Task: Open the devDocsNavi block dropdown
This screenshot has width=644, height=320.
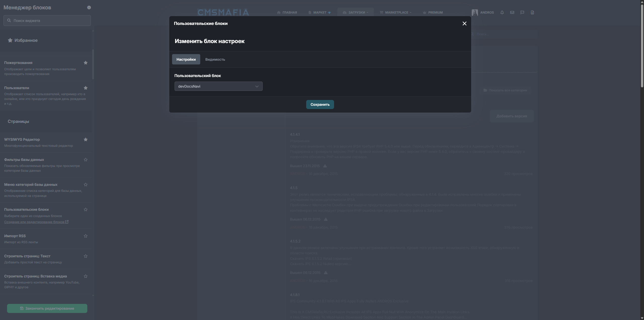Action: click(218, 86)
